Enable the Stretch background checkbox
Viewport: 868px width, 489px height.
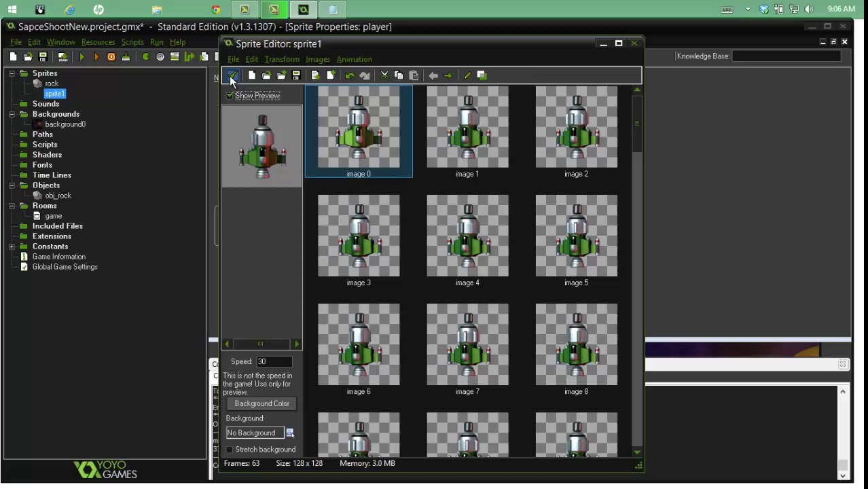click(230, 450)
